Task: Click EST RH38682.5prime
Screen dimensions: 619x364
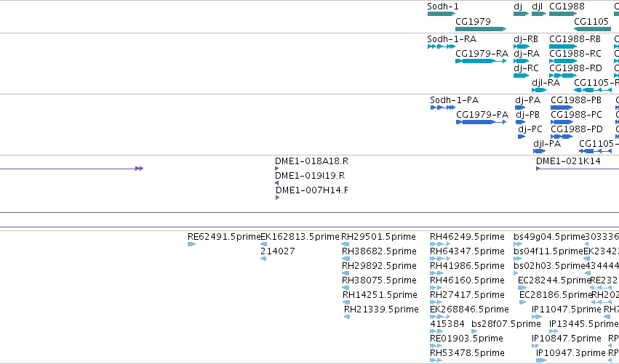Action: tap(346, 259)
